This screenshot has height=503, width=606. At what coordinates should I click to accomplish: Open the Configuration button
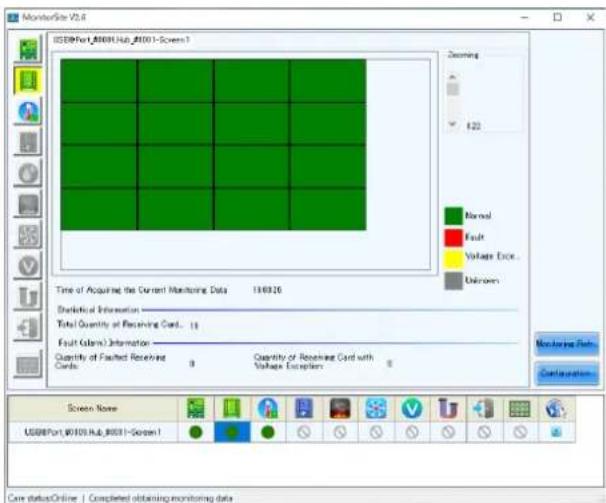pyautogui.click(x=567, y=373)
